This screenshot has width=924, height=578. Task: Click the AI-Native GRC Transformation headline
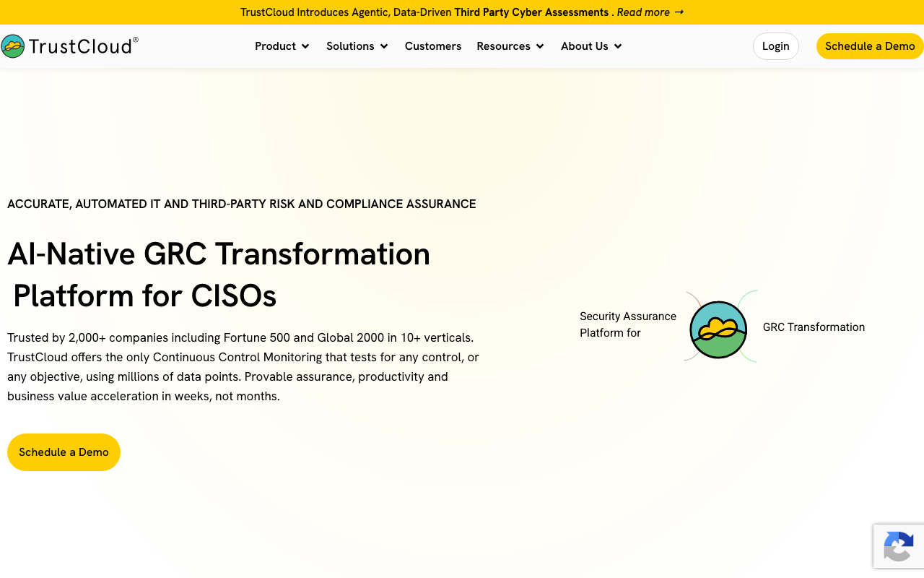click(x=219, y=275)
